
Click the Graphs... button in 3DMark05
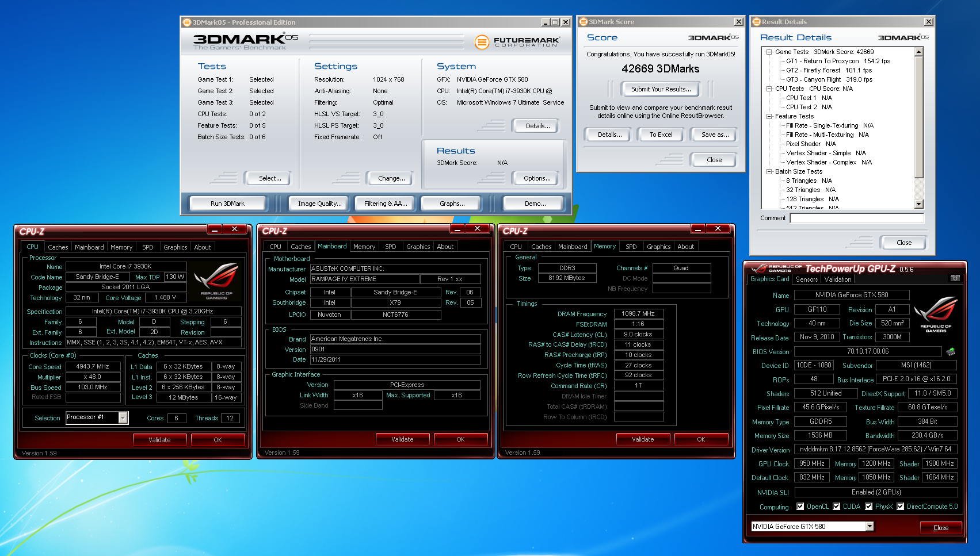pos(452,204)
